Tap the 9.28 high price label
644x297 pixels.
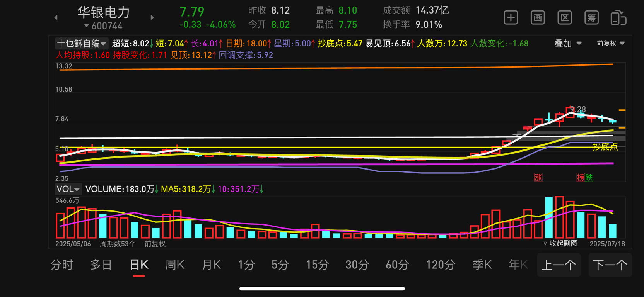[x=578, y=109]
